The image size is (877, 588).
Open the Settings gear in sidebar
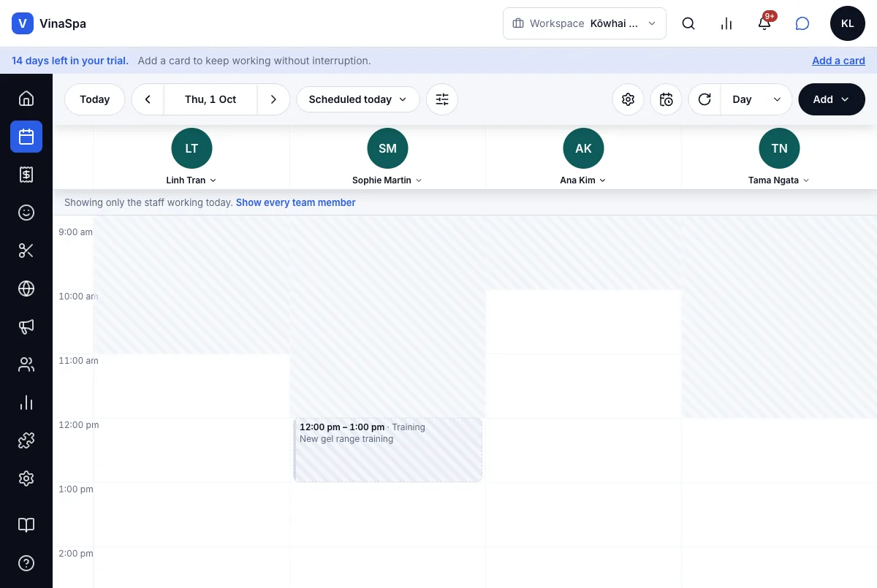pyautogui.click(x=26, y=478)
